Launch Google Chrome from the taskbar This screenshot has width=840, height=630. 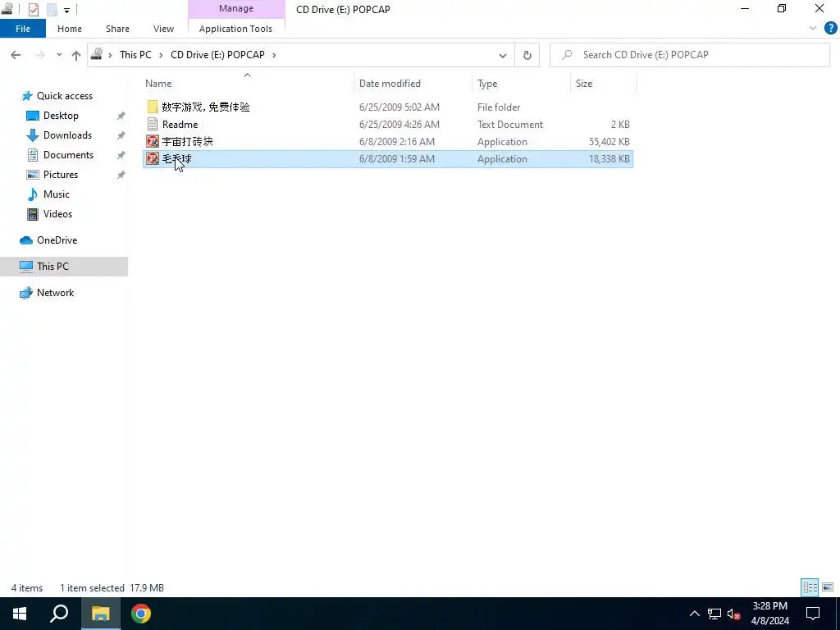tap(141, 614)
